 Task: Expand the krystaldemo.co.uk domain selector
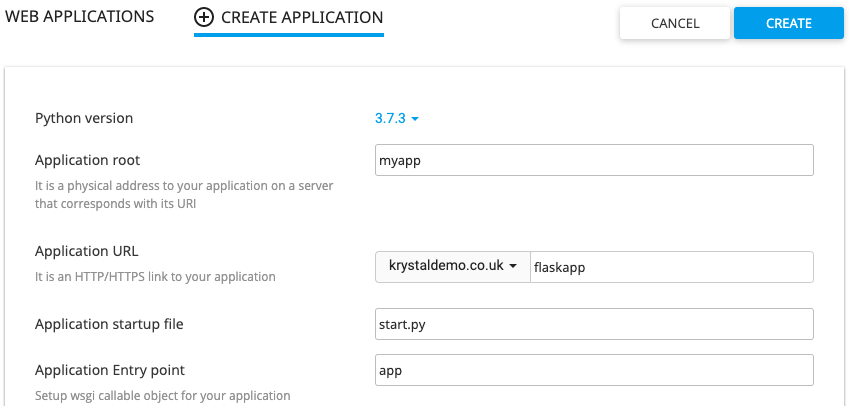click(x=452, y=266)
